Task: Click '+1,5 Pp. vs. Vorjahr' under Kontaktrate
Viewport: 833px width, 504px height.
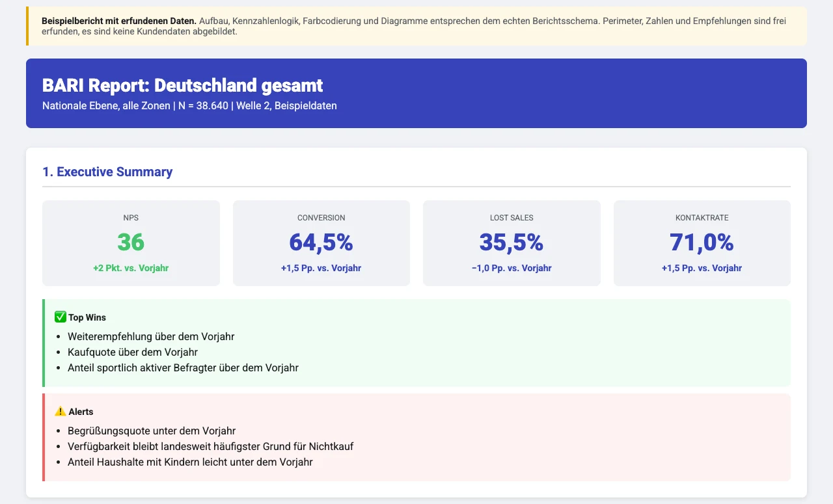Action: (x=702, y=268)
